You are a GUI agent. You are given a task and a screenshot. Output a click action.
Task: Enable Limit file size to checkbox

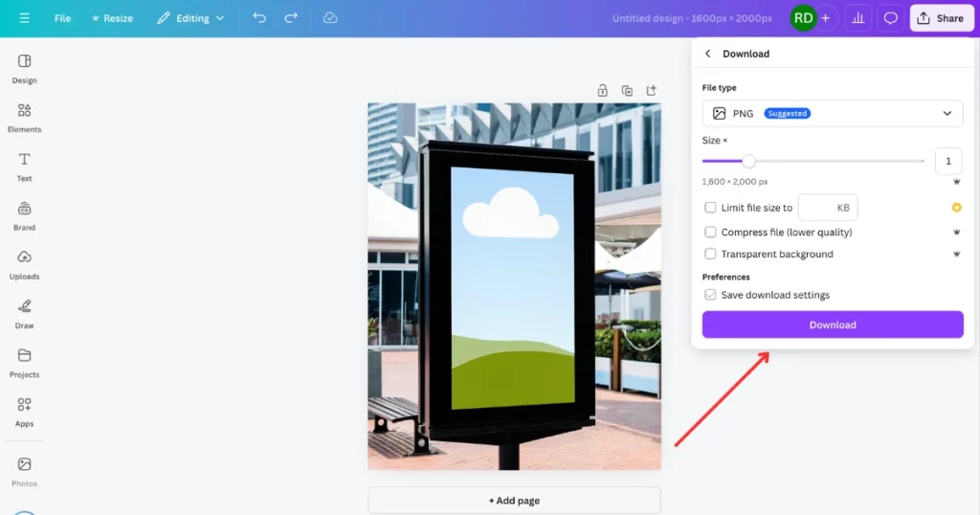(710, 208)
